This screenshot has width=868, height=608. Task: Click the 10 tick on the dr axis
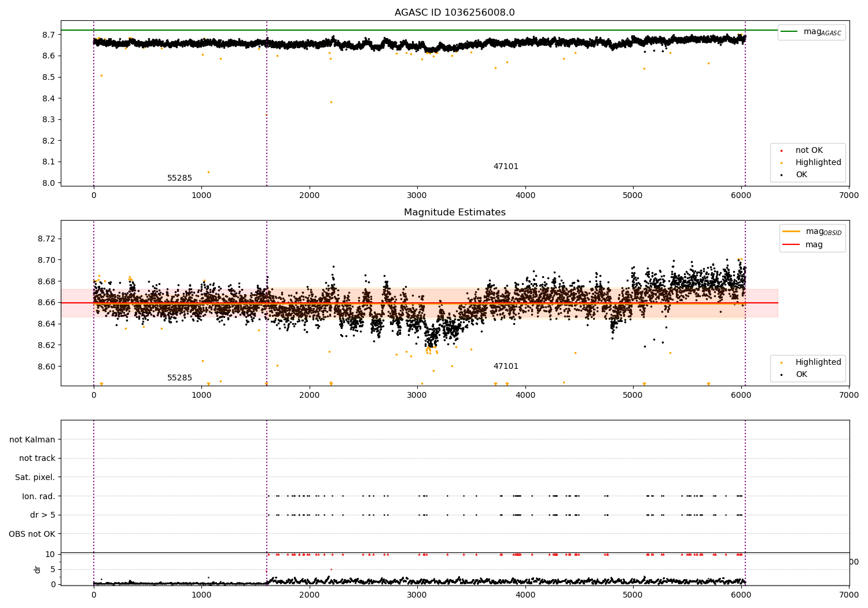pos(50,554)
